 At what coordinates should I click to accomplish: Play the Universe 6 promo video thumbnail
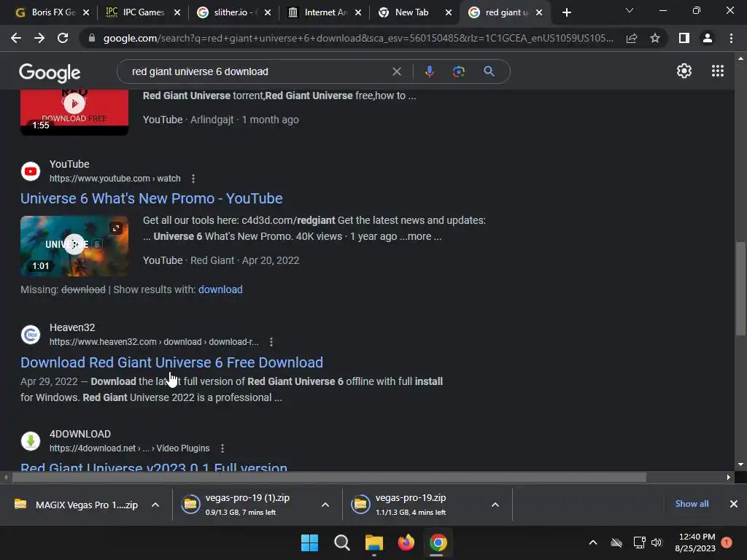74,246
